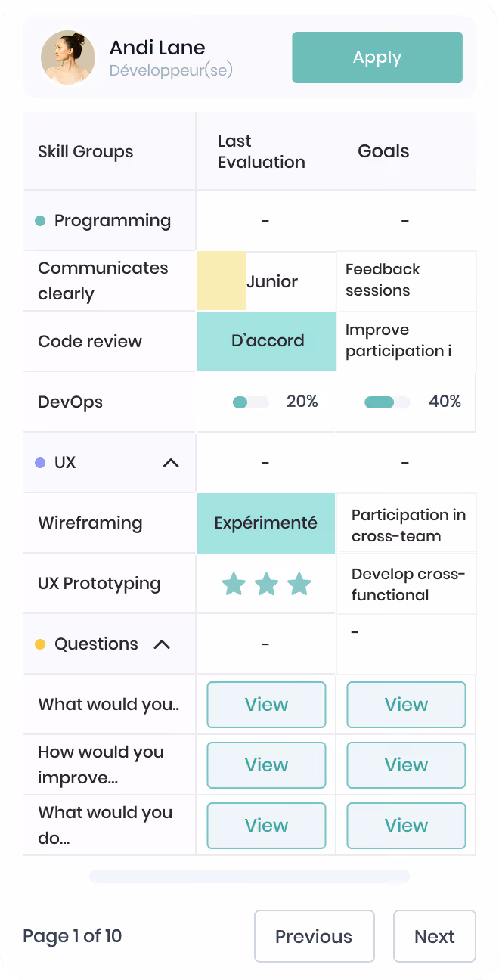The image size is (499, 980).
Task: Click the DevOps 20% progress bar
Action: click(251, 402)
